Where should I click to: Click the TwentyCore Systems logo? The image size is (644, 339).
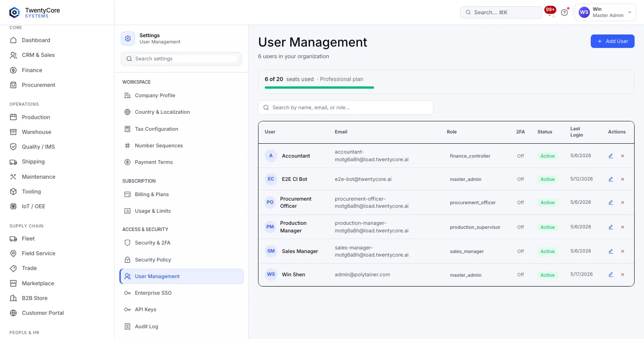click(x=34, y=13)
